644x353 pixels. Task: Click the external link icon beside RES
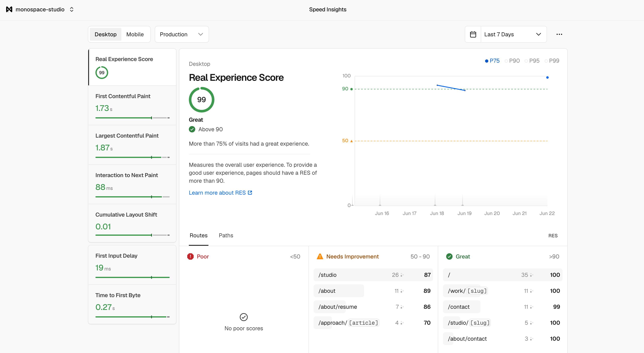pos(250,193)
